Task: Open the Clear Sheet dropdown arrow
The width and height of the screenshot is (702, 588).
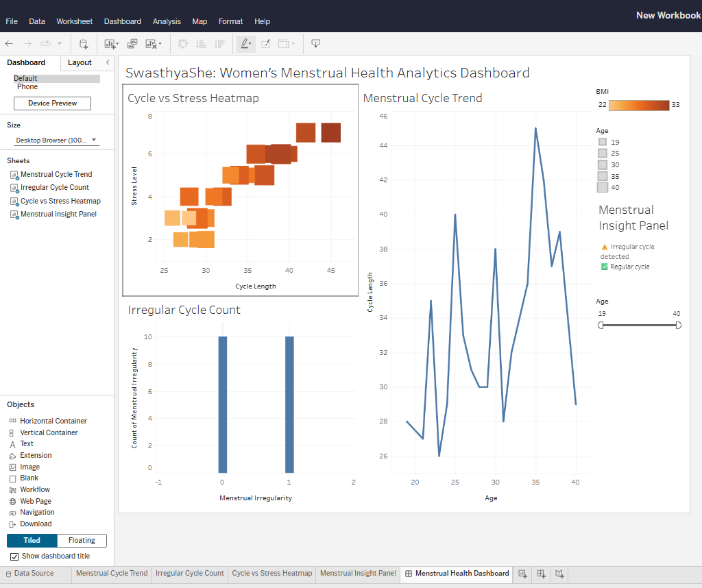Action: [160, 44]
